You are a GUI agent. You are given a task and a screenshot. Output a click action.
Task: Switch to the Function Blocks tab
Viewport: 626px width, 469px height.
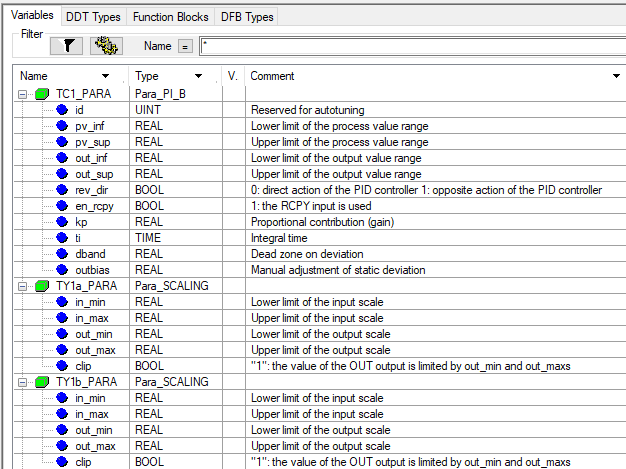(170, 17)
